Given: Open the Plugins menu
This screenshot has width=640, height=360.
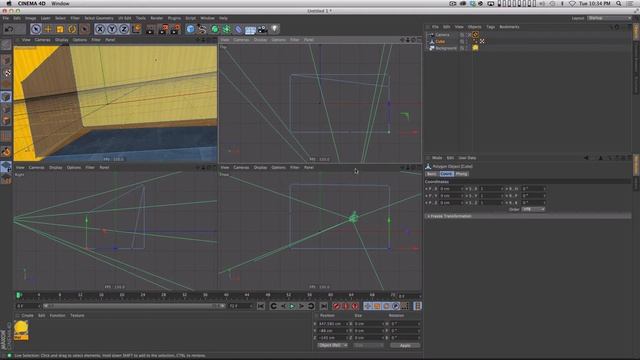Looking at the screenshot, I should tap(174, 18).
